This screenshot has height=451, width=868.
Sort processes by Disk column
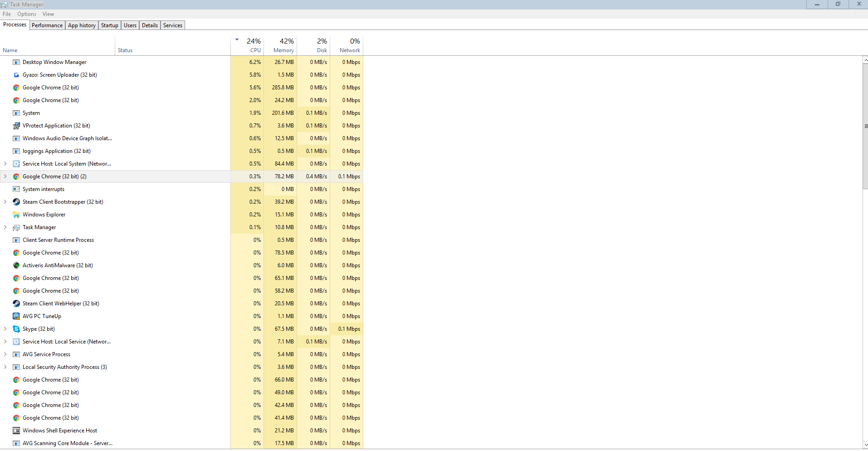click(313, 45)
